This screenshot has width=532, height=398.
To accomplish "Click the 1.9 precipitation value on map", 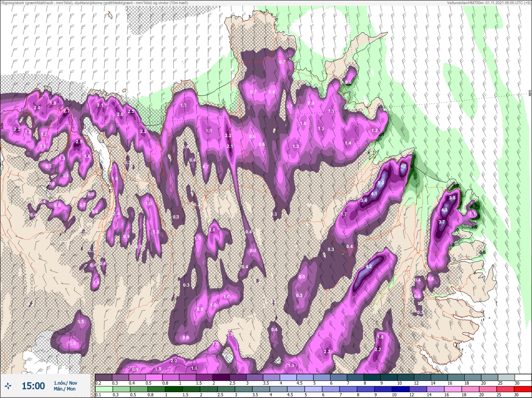I will click(x=53, y=103).
